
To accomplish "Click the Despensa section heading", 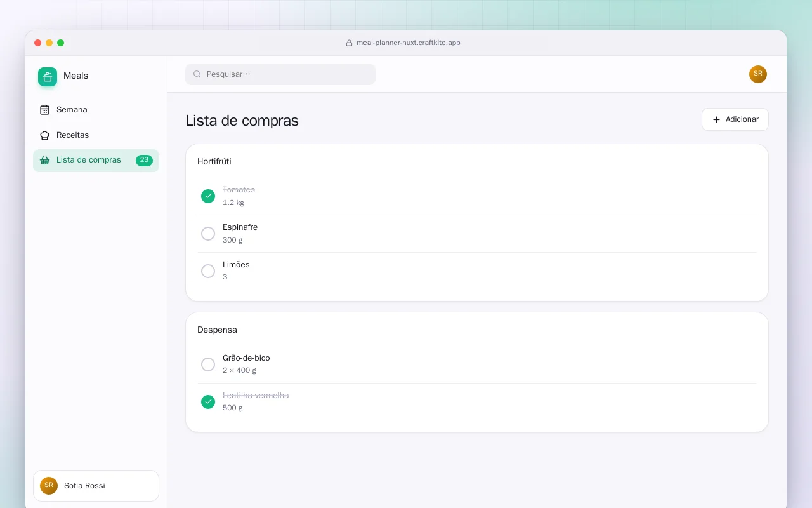I will [x=217, y=330].
